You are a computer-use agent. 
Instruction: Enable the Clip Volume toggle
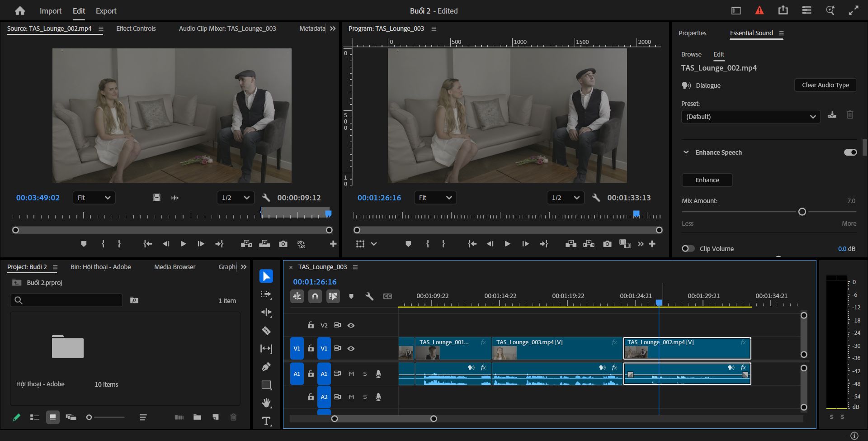pos(688,249)
